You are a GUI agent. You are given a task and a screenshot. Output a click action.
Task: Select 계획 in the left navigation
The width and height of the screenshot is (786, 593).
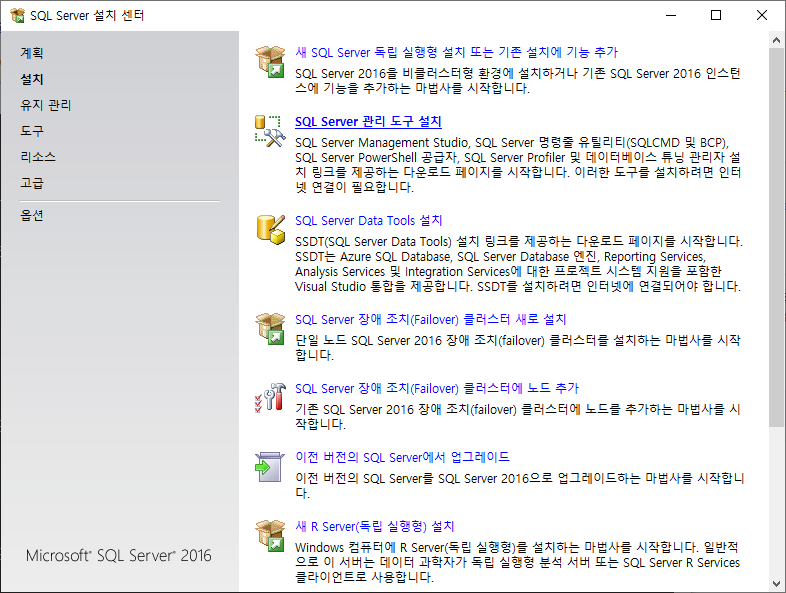32,53
